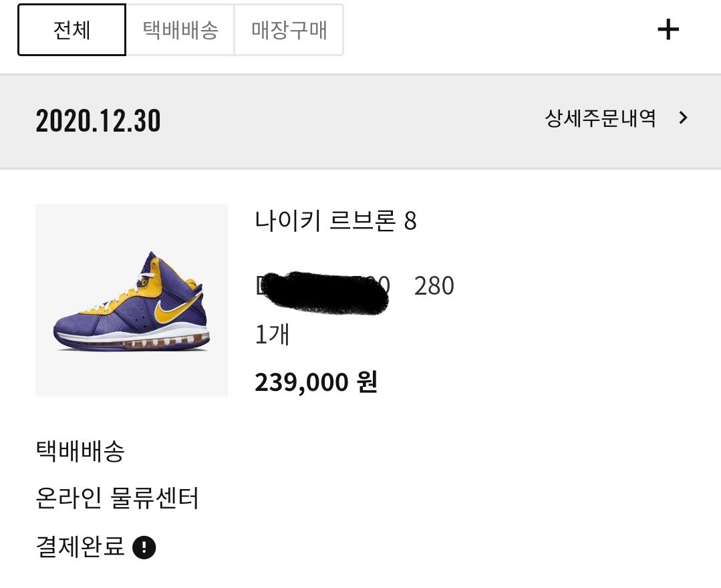Open the purple LeBron shoe thumbnail
The width and height of the screenshot is (721, 588).
pos(132,300)
